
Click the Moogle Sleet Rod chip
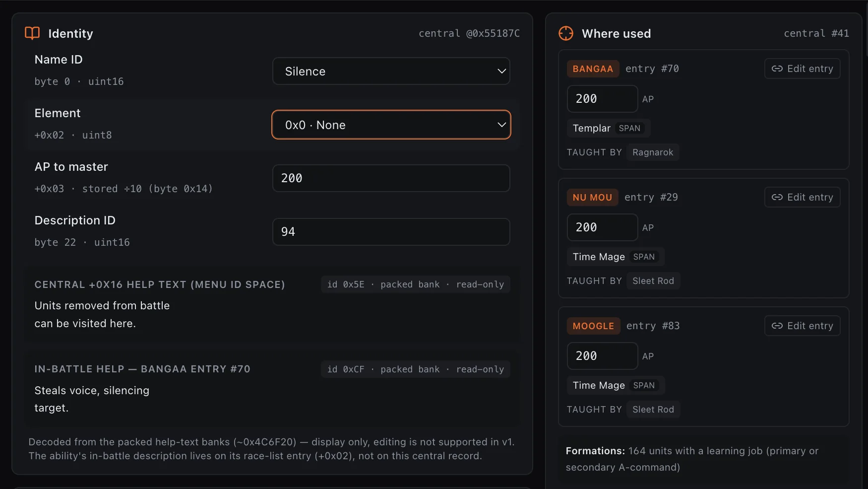(653, 410)
